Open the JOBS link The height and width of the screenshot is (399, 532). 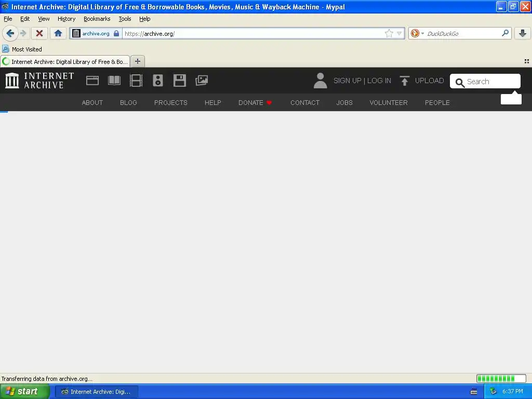coord(344,103)
